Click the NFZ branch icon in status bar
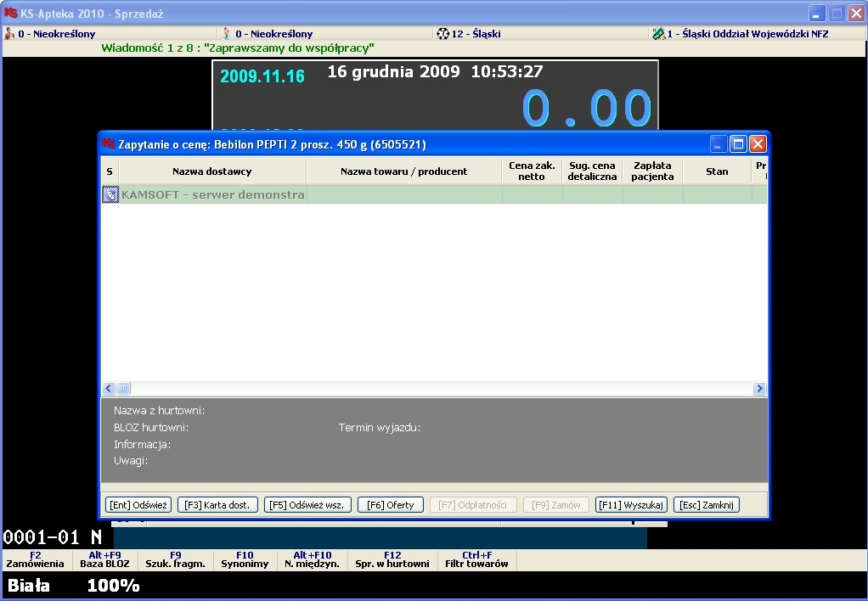 pos(657,34)
